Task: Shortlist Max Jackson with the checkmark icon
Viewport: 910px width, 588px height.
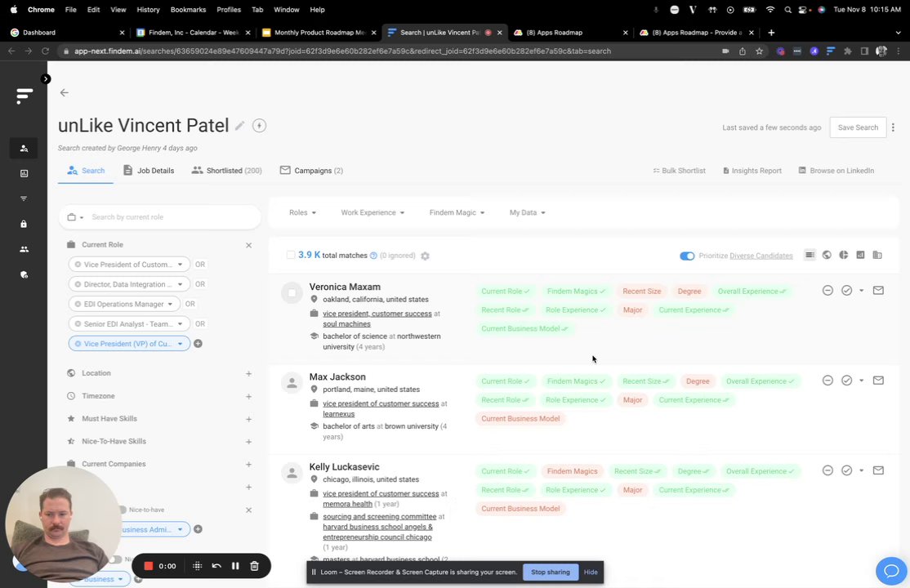Action: (x=847, y=381)
